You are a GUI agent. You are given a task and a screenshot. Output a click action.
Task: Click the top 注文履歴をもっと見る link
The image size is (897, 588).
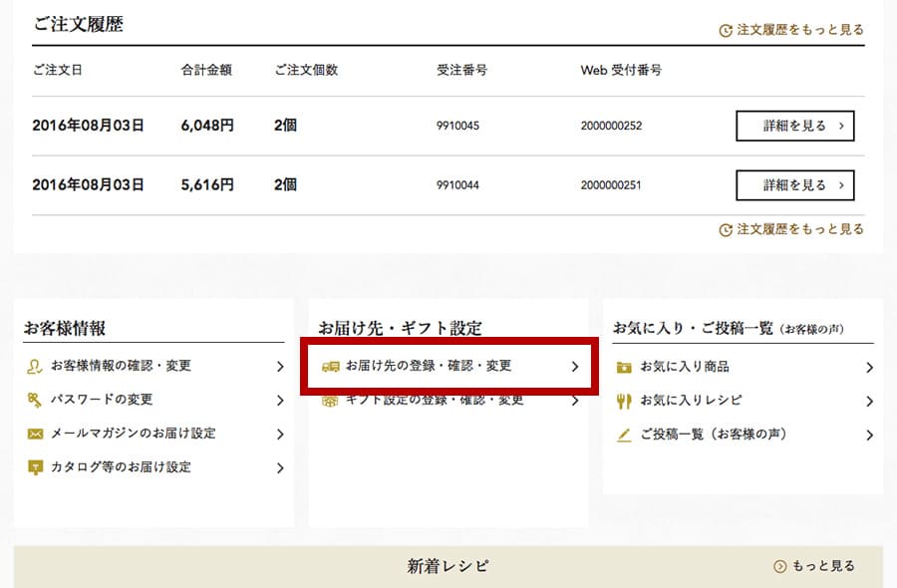click(791, 30)
